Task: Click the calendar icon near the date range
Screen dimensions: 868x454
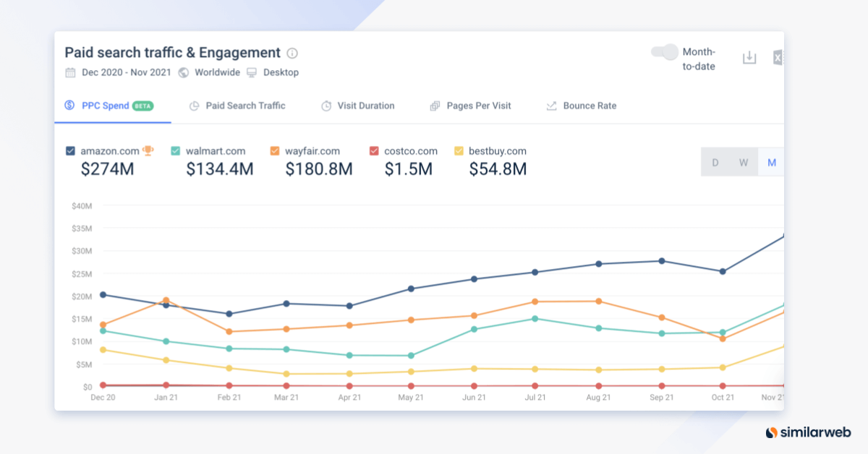Action: (x=69, y=72)
